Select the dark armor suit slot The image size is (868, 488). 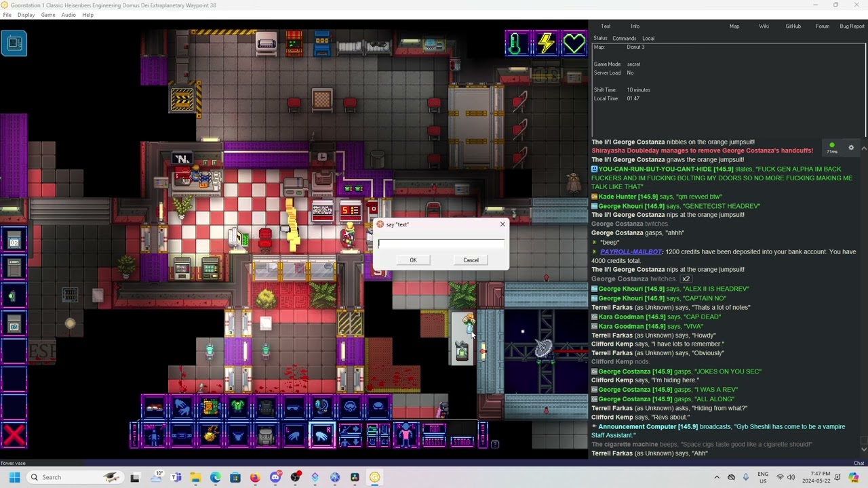coord(266,407)
